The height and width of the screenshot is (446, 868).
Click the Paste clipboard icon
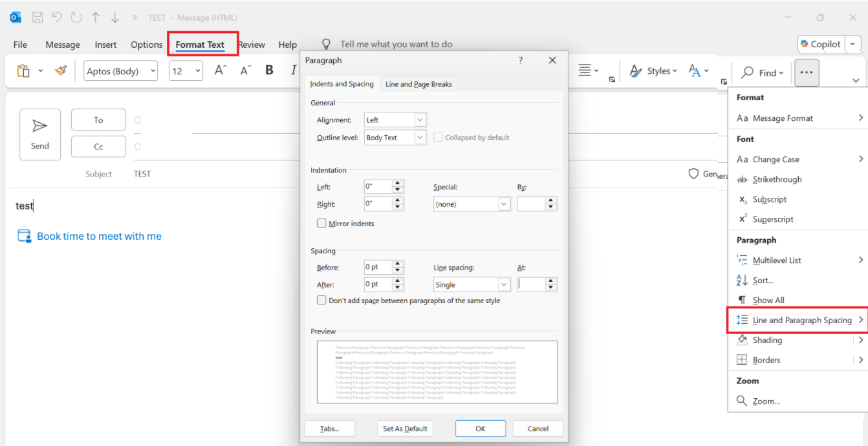click(23, 71)
